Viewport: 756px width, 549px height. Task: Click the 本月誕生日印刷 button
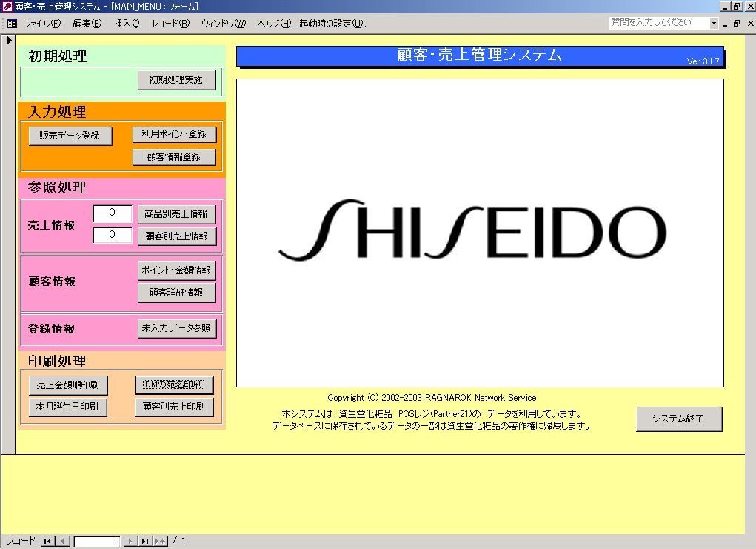point(67,407)
